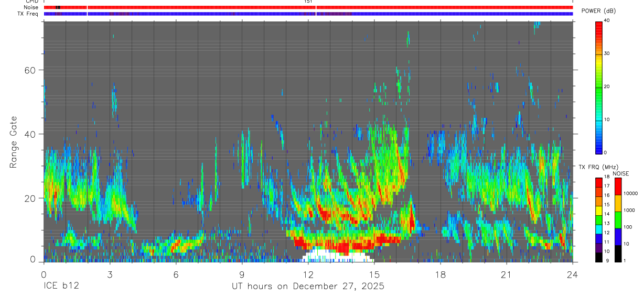This screenshot has width=644, height=297.
Task: Click the UT hours date axis title
Action: pos(308,287)
